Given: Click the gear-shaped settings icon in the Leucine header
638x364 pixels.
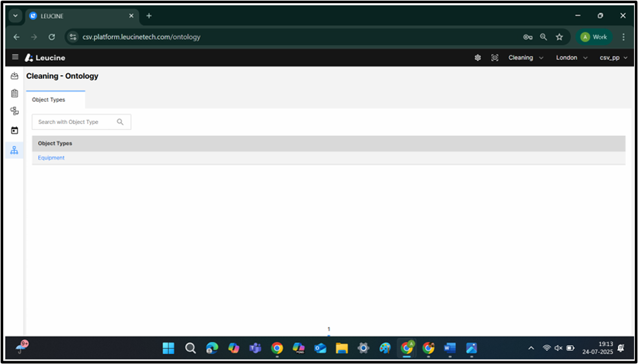Looking at the screenshot, I should [477, 58].
